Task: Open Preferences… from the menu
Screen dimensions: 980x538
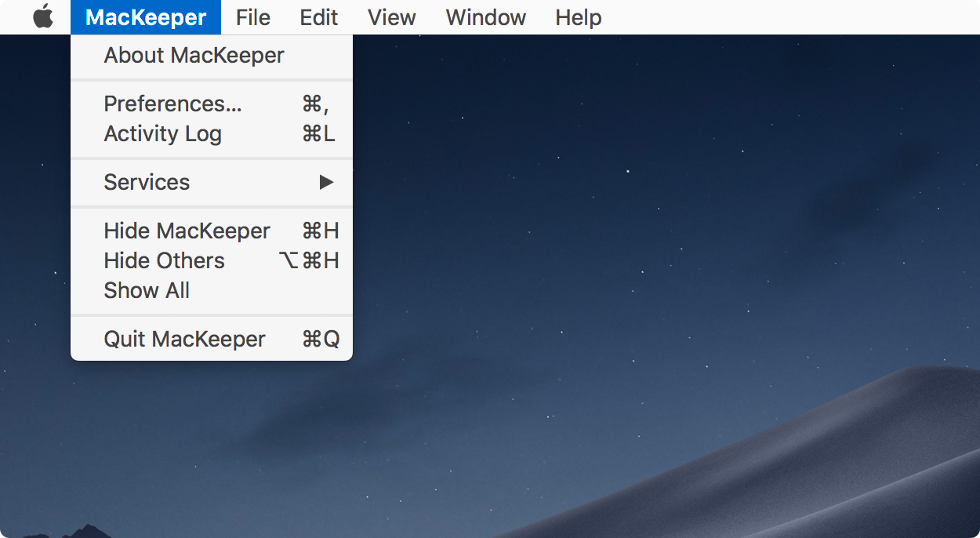Action: point(212,104)
